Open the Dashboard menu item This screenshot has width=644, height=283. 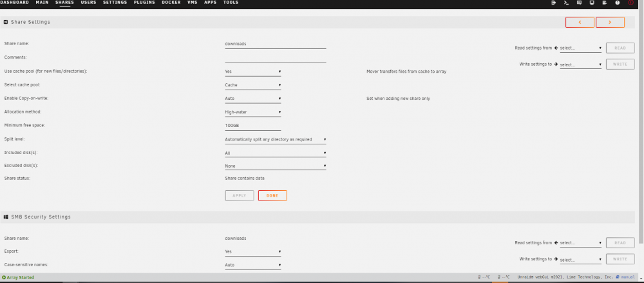(x=14, y=3)
